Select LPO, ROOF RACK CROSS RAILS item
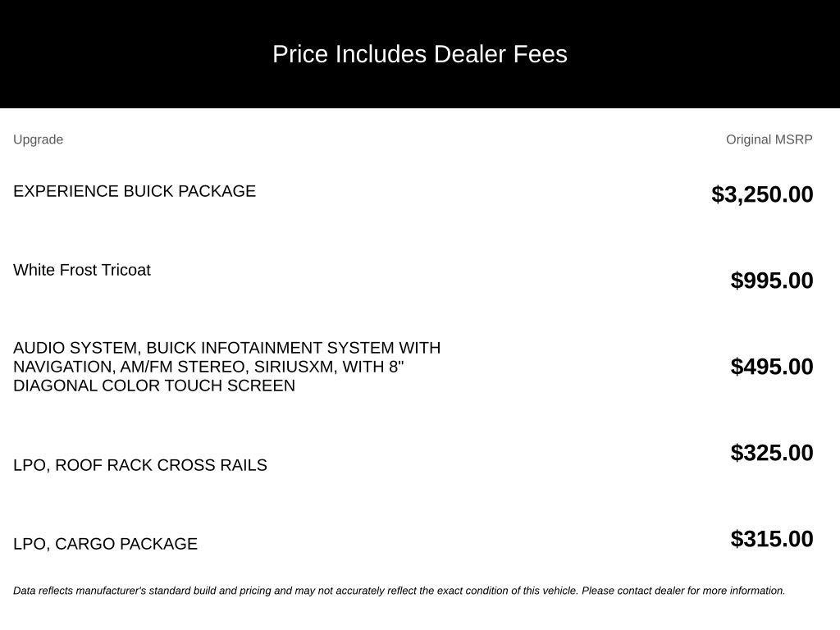Screen dimensions: 840x630 (x=139, y=465)
